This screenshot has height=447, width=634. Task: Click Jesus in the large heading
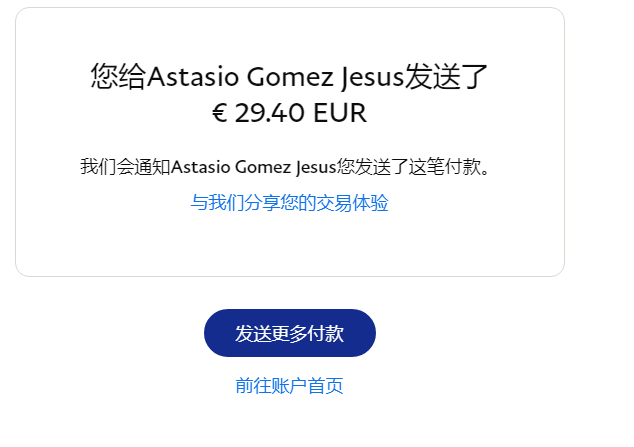pos(369,77)
